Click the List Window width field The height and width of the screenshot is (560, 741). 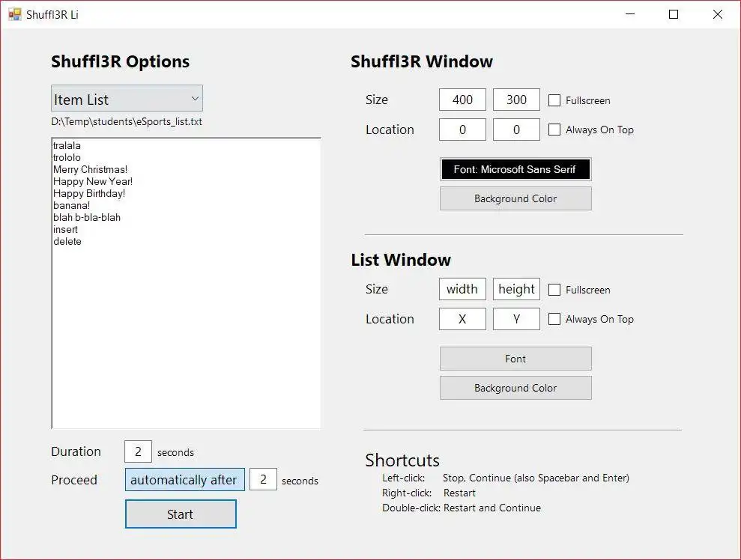pyautogui.click(x=462, y=289)
